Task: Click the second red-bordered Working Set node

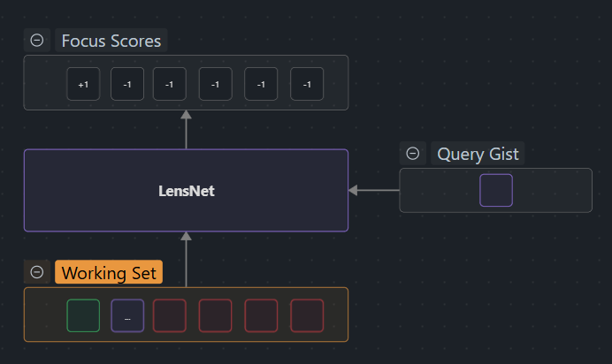Action: click(x=216, y=315)
